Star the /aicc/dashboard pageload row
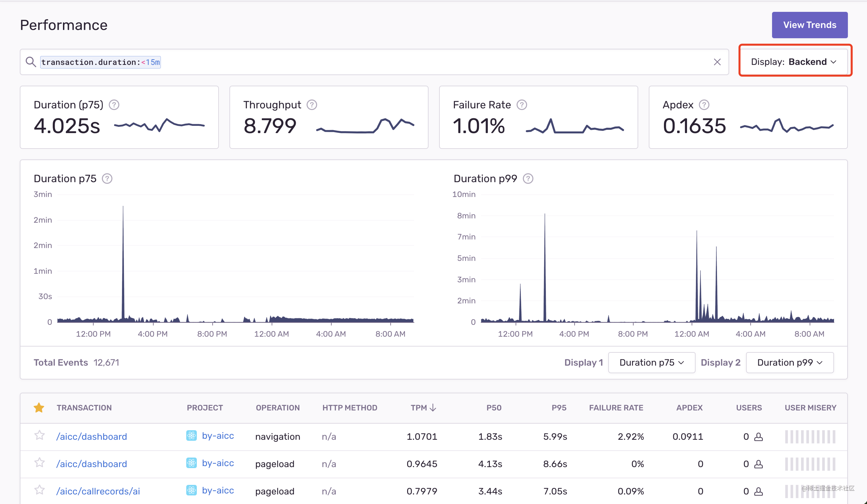Image resolution: width=867 pixels, height=504 pixels. point(40,463)
